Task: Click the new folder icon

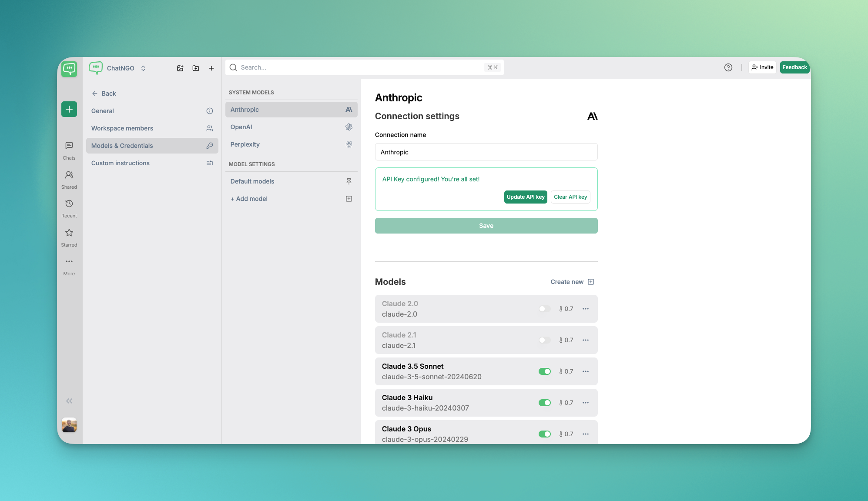Action: (x=196, y=68)
